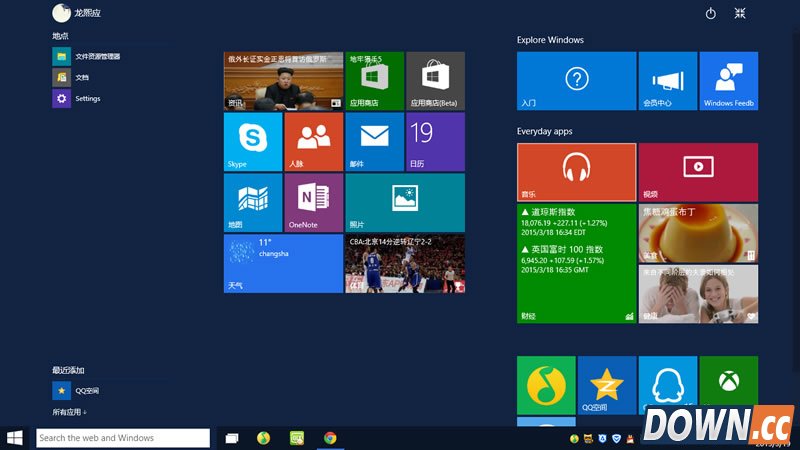This screenshot has width=800, height=450.
Task: Open the Skype tile
Action: click(x=253, y=142)
